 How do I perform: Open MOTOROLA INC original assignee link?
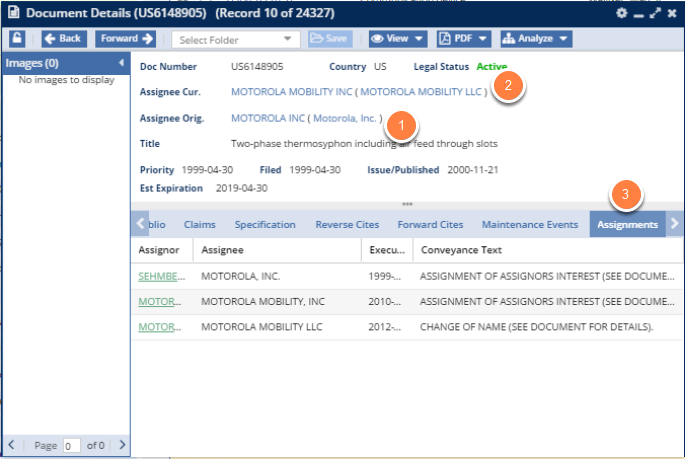[268, 118]
